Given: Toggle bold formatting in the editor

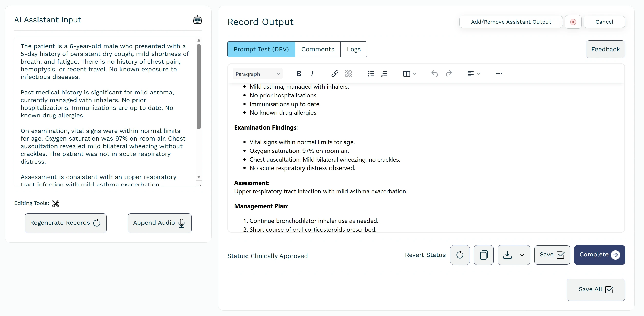Looking at the screenshot, I should coord(299,74).
